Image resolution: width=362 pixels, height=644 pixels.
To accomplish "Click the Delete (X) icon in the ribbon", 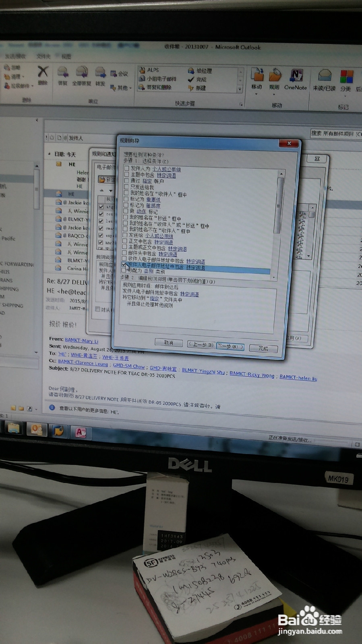I will click(43, 72).
